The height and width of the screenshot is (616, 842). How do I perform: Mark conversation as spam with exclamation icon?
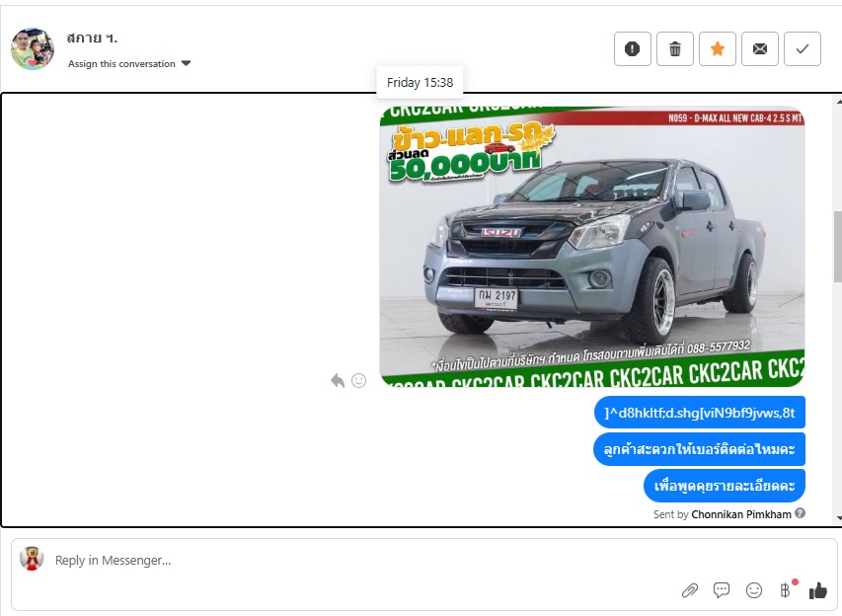coord(632,49)
